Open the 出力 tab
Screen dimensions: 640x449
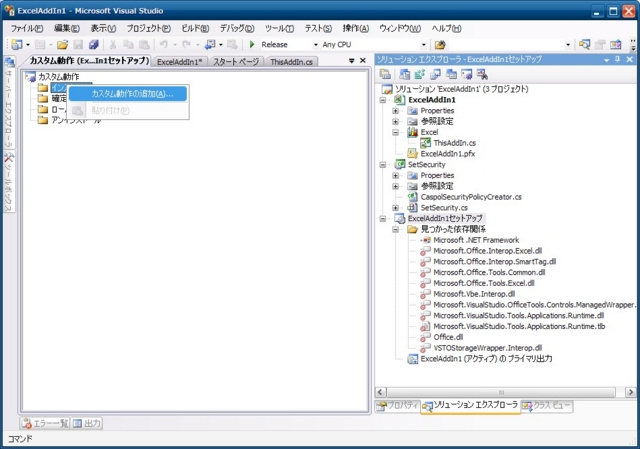(x=87, y=423)
